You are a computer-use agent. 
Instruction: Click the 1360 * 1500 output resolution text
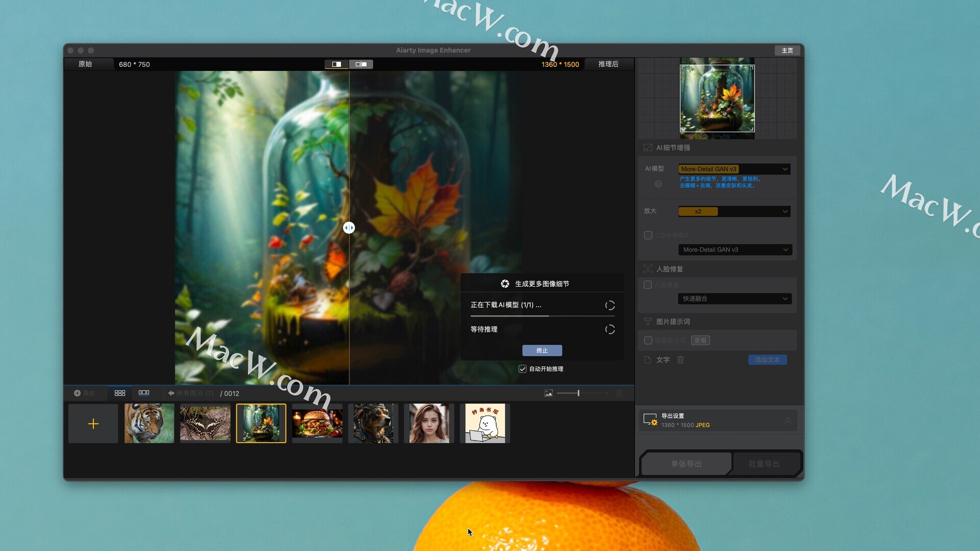click(560, 64)
